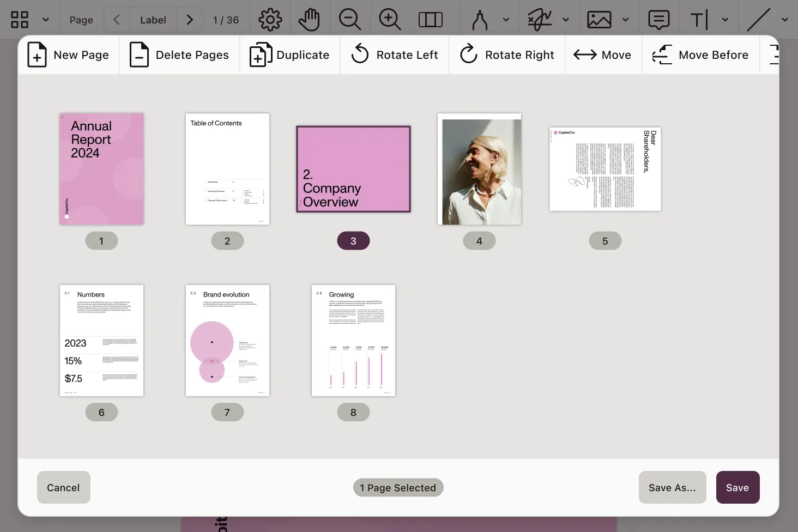Create a New Page
Screen dimensions: 798x532
click(x=68, y=55)
